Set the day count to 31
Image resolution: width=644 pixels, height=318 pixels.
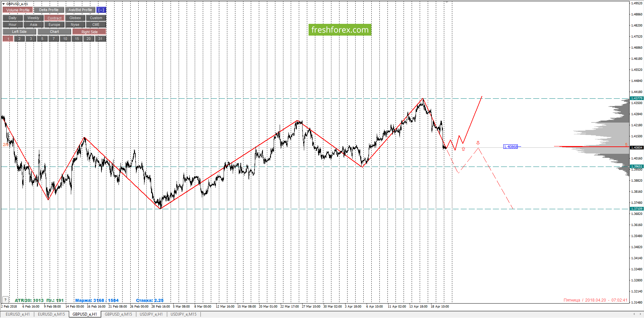[100, 39]
